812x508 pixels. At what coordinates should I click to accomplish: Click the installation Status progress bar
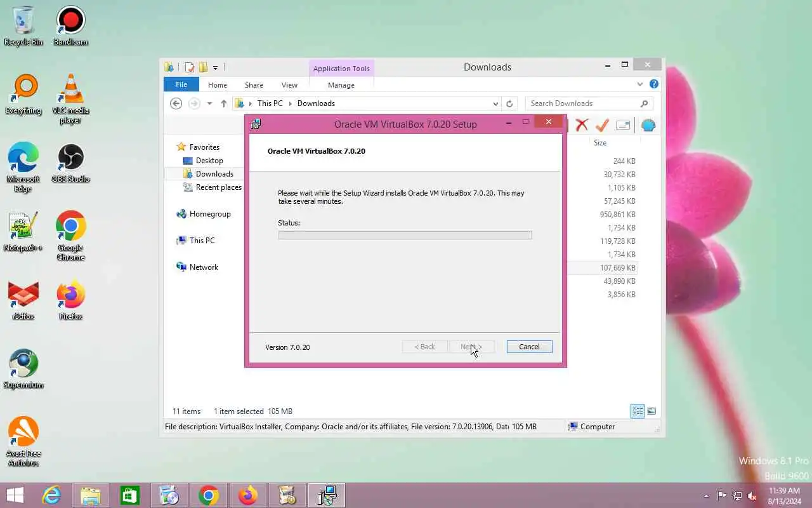(405, 235)
